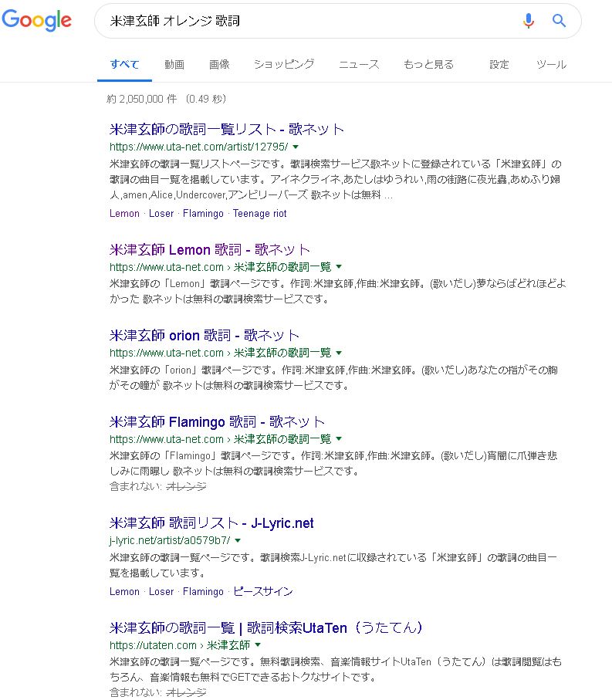Open the ツール options
Viewport: 612px width, 700px height.
tap(551, 64)
